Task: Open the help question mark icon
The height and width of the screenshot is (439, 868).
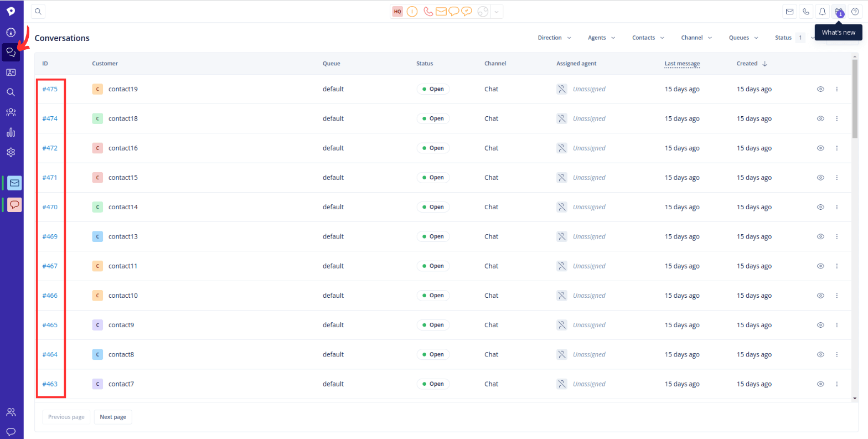Action: [855, 11]
